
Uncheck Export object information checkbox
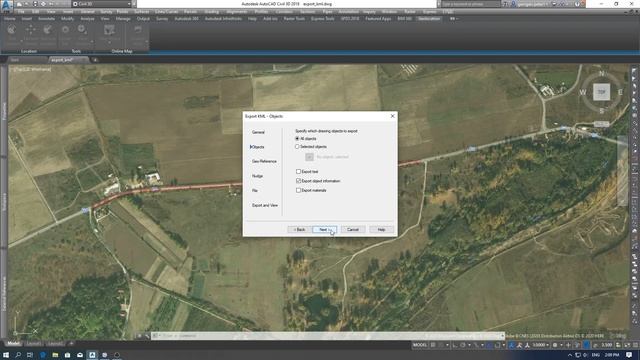coord(298,180)
